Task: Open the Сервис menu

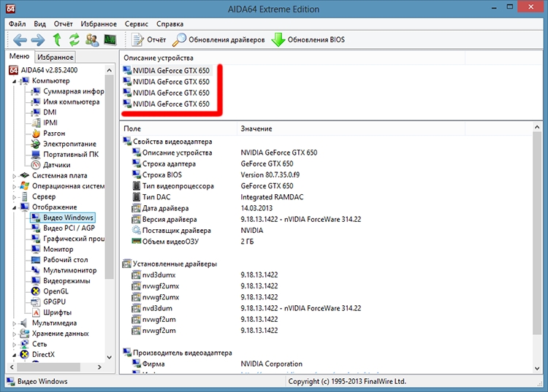Action: (x=137, y=24)
